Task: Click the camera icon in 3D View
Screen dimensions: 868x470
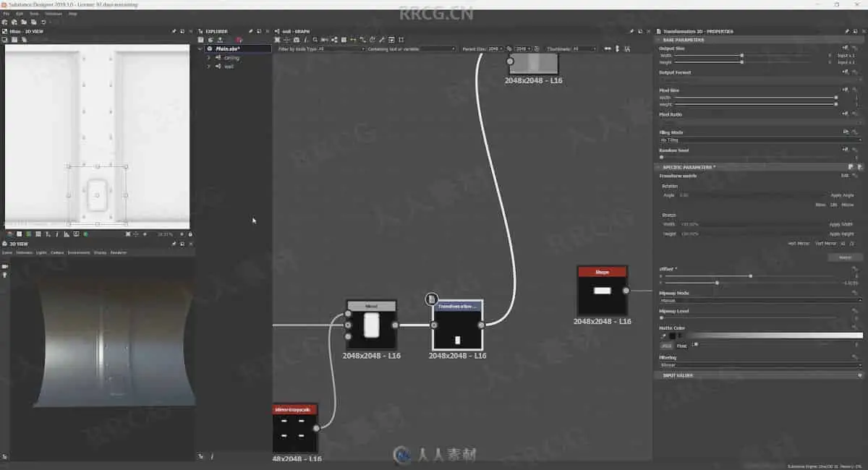Action: pyautogui.click(x=4, y=266)
